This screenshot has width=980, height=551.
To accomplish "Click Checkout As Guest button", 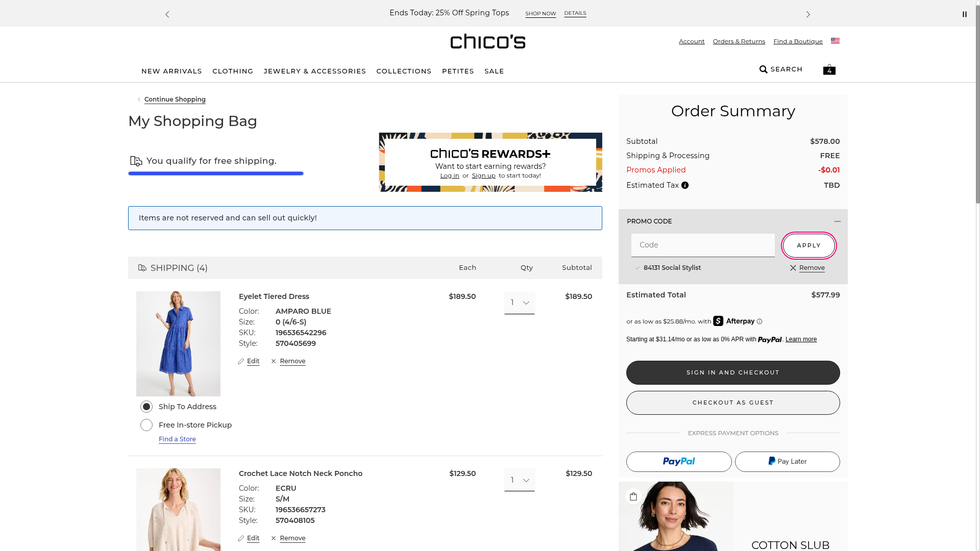I will coord(732,403).
